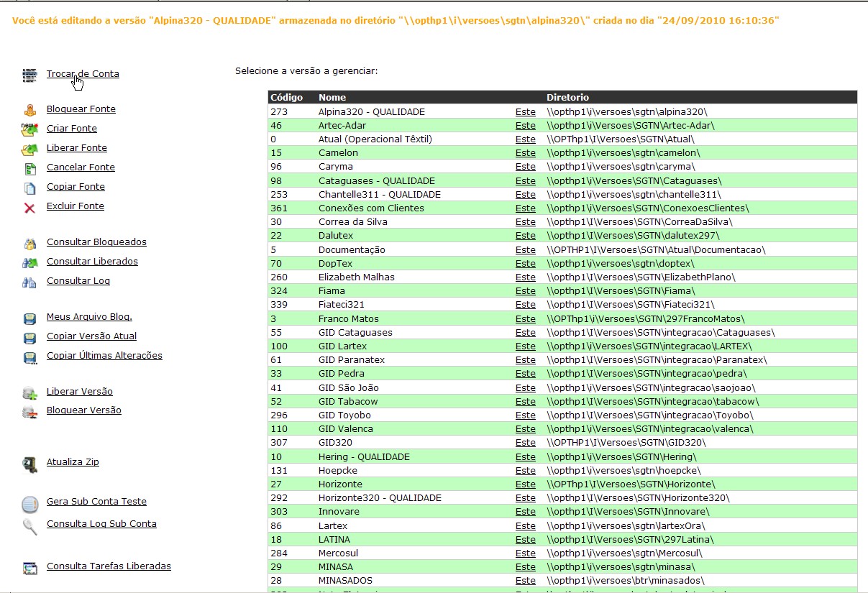Open Consulta Tarefas Liberadas link
Screen dimensions: 868x593
click(109, 566)
